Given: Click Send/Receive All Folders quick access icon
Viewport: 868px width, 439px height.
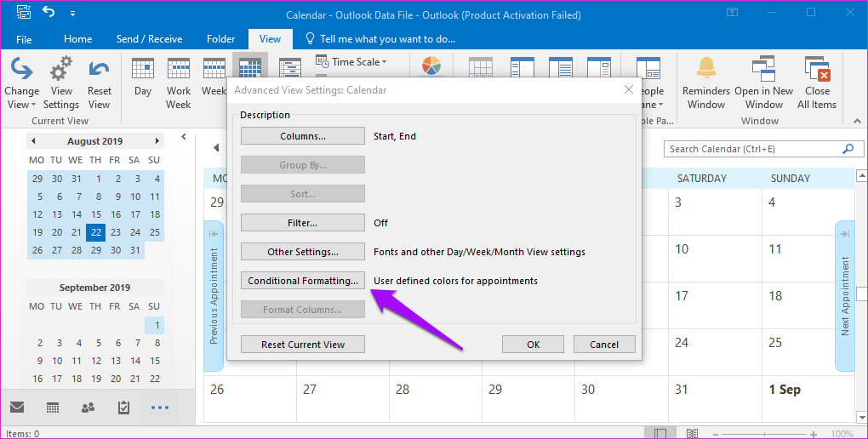Looking at the screenshot, I should [x=23, y=11].
